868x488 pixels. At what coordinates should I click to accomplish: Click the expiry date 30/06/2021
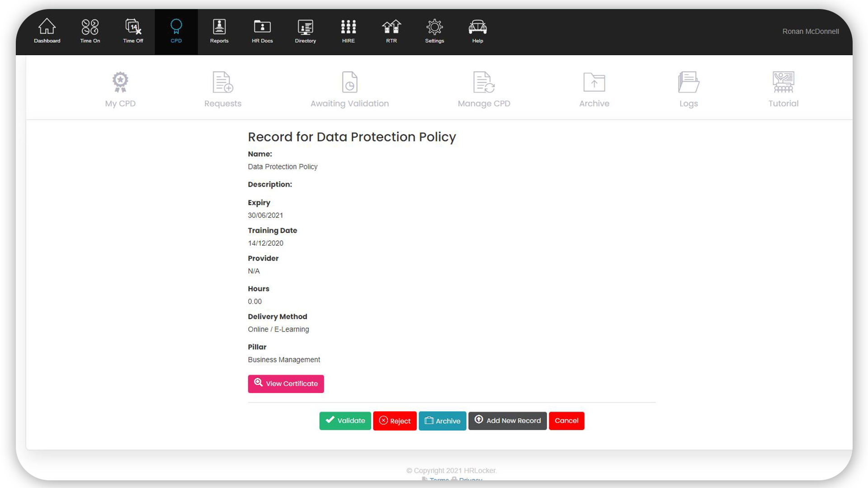click(265, 216)
